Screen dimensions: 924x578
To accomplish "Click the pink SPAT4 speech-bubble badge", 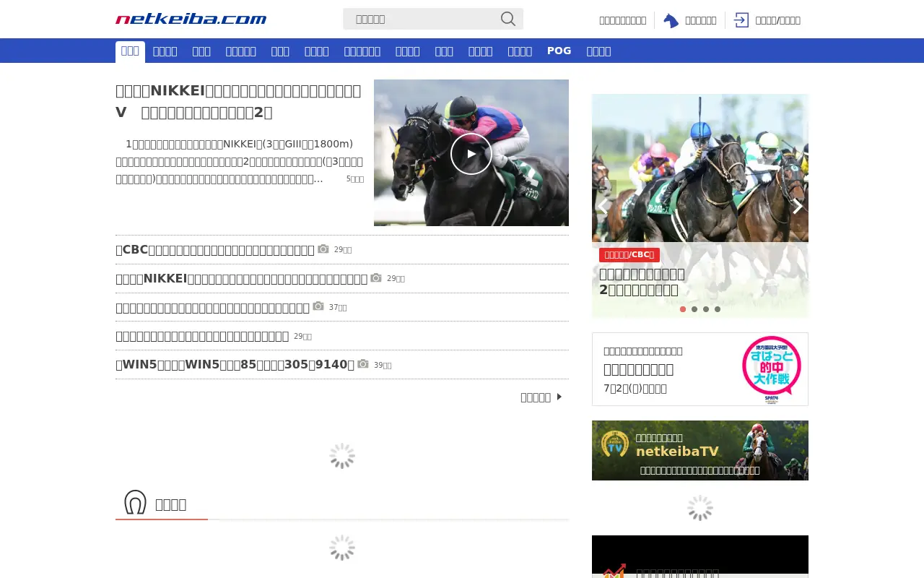I will [772, 369].
